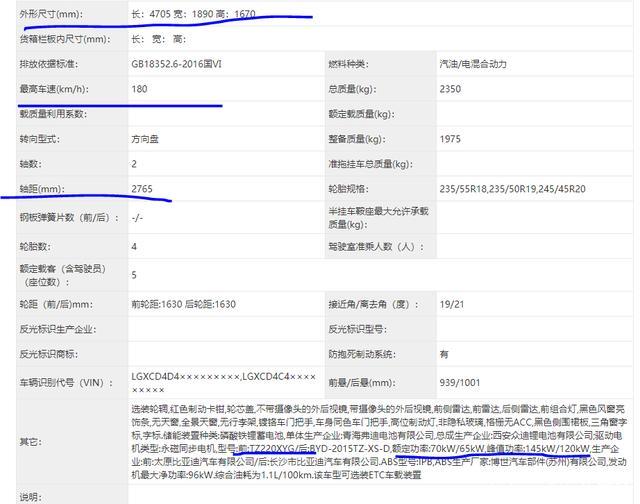Select the VIN value starting LGXCD4D4
Screen dimensions: 640x504
click(x=224, y=383)
